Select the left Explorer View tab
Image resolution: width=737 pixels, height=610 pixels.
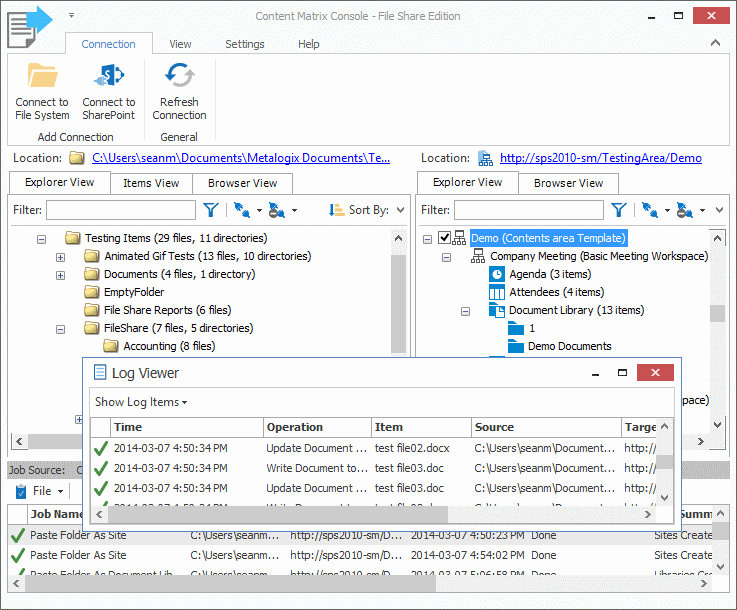[60, 182]
